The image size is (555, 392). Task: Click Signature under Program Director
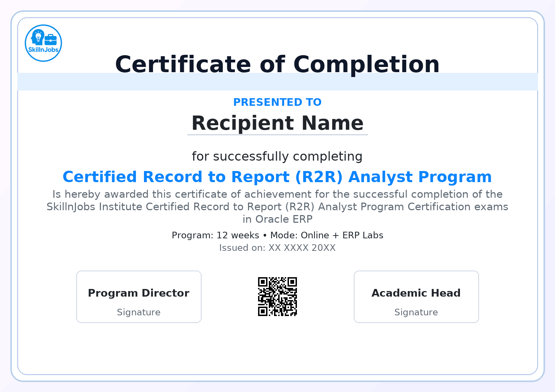coord(139,312)
